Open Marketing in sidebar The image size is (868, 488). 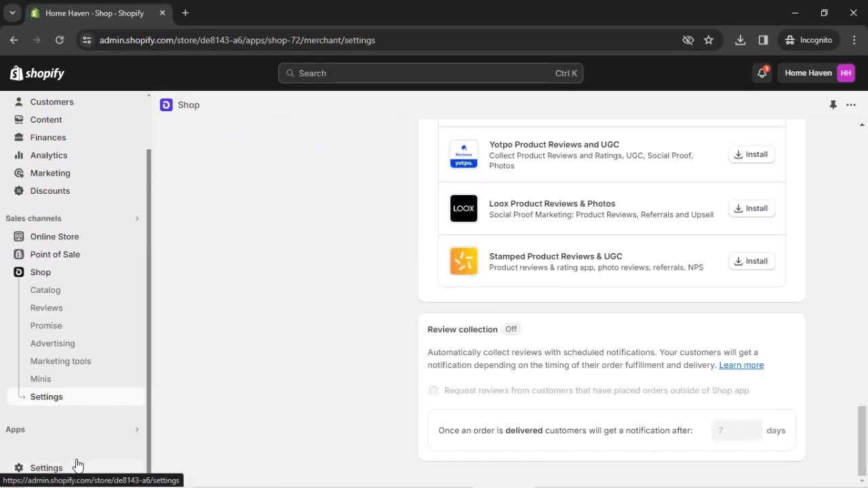point(50,173)
